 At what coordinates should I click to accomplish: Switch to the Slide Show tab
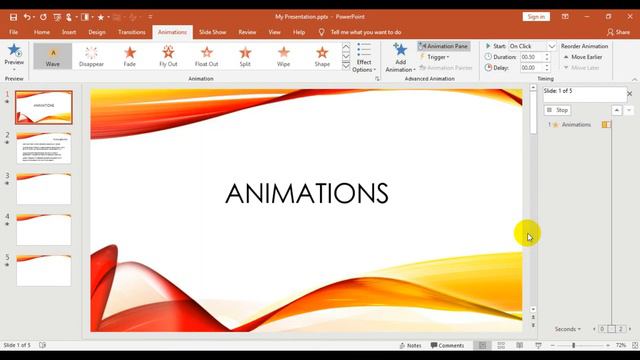(212, 32)
